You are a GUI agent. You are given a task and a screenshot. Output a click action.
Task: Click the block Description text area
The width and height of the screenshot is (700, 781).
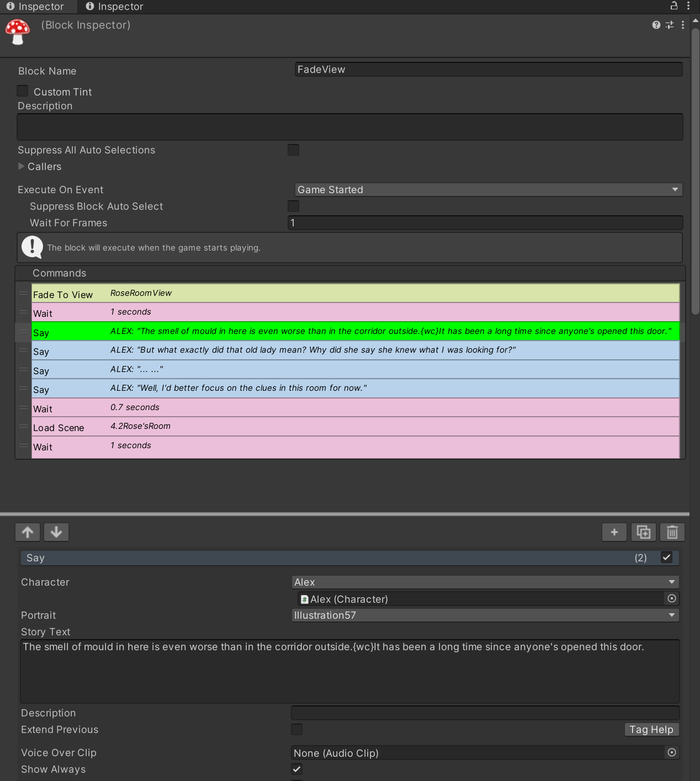click(x=350, y=127)
